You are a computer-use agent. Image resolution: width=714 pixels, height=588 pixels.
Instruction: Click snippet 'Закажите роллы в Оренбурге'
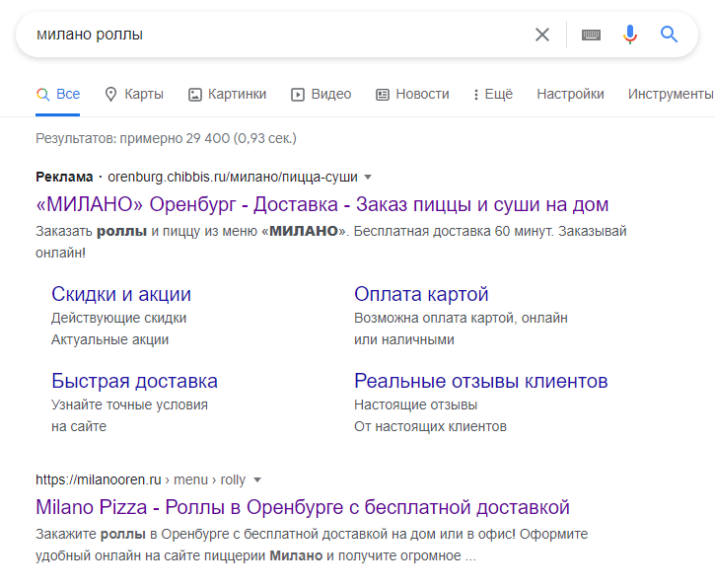(132, 535)
